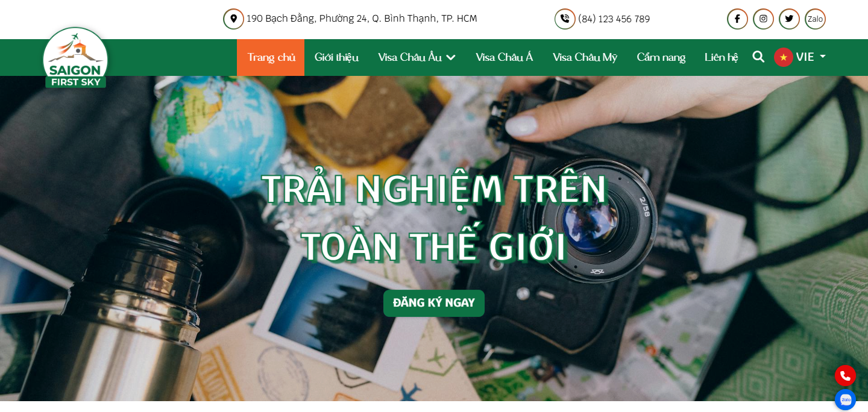
Task: Select the Trang chủ menu item
Action: coord(271,57)
